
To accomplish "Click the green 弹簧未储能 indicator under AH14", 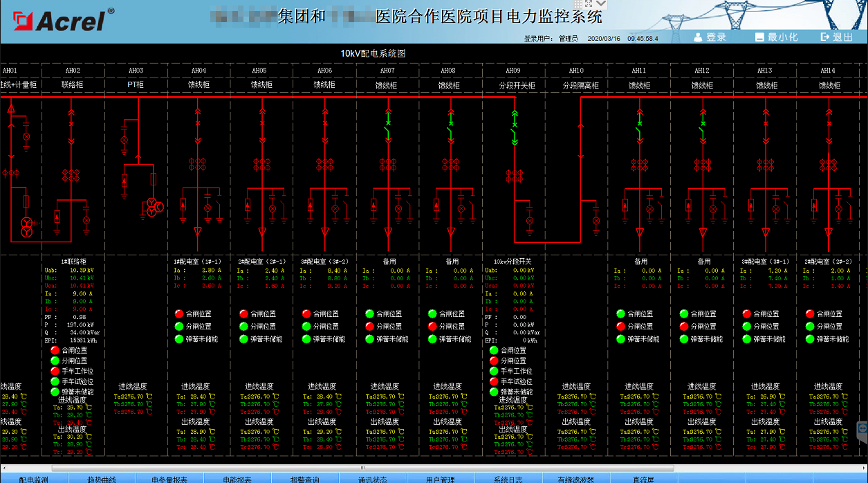I will pyautogui.click(x=810, y=339).
